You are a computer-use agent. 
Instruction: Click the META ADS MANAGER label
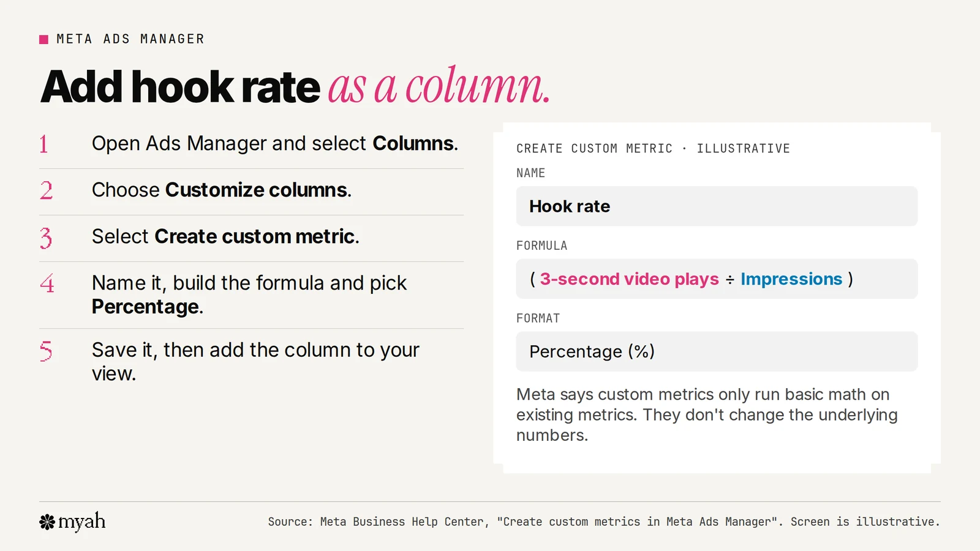pyautogui.click(x=130, y=39)
